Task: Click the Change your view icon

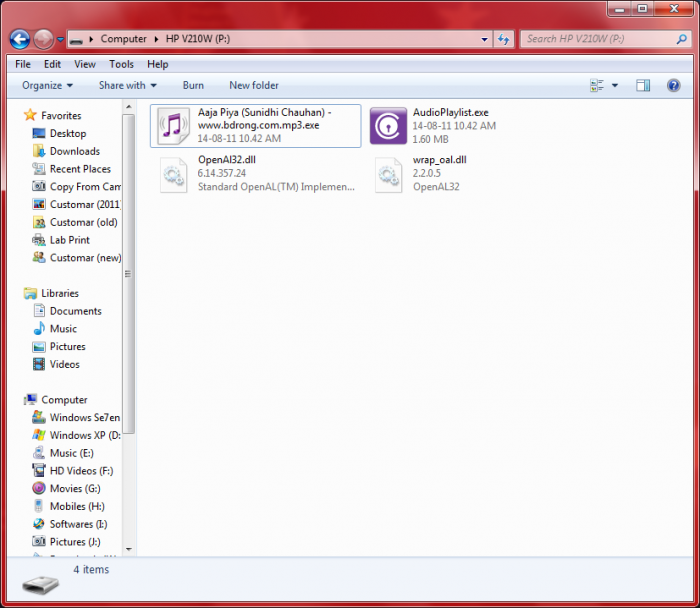Action: tap(597, 85)
